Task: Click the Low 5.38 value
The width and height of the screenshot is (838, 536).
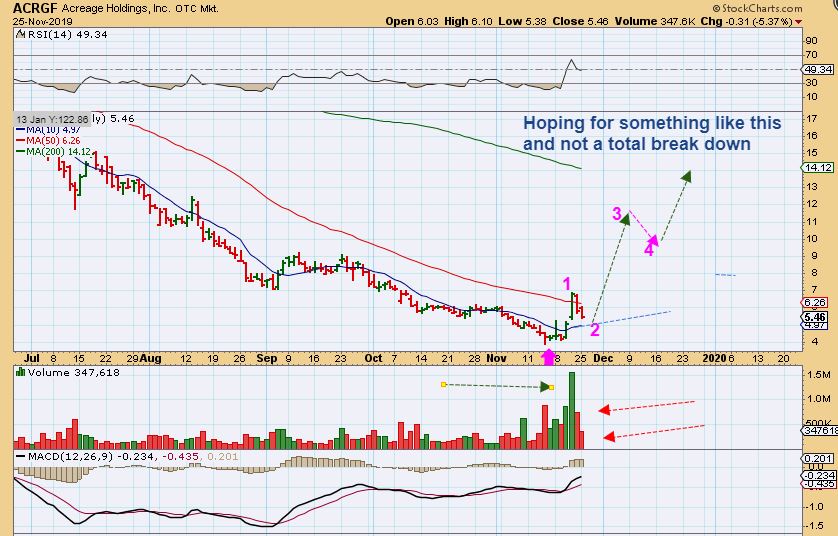Action: pos(522,21)
